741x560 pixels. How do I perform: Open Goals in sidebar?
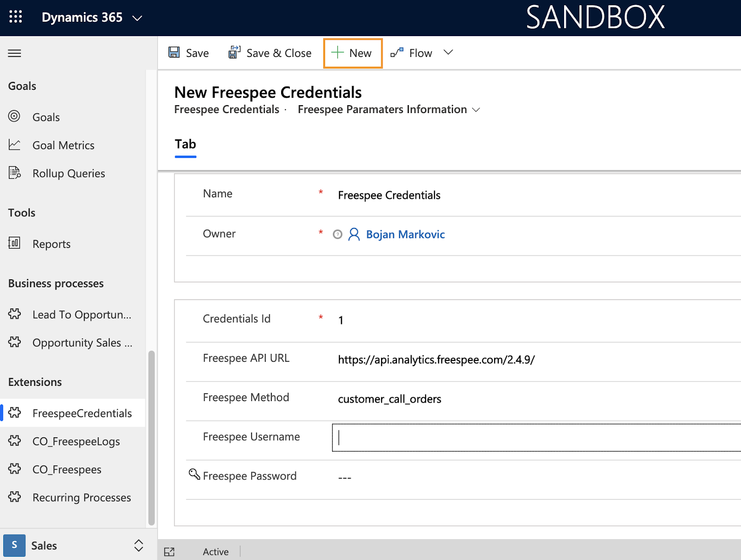click(73, 117)
